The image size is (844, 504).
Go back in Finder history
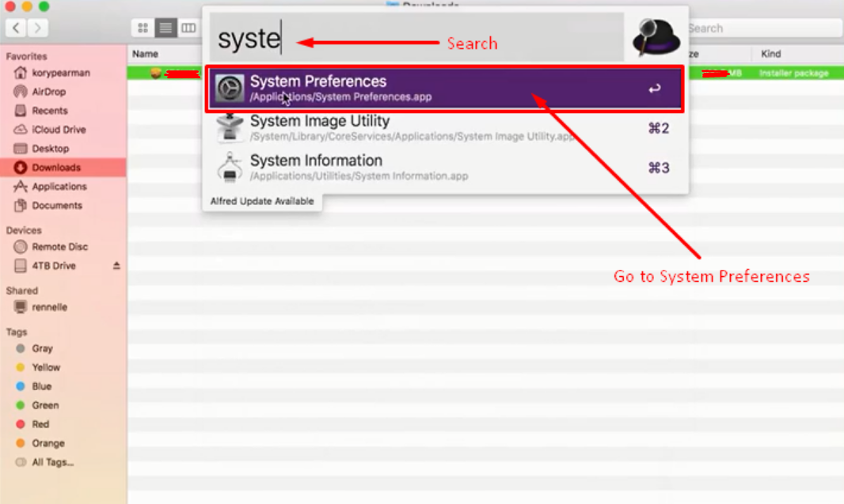pos(16,28)
